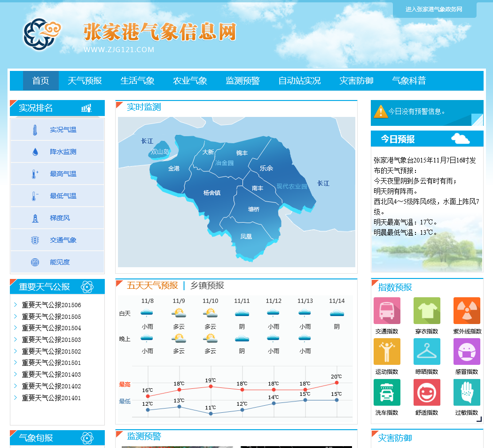Screen dimensions: 493x448
Task: Select 锦丰 region on the map
Action: 242,153
